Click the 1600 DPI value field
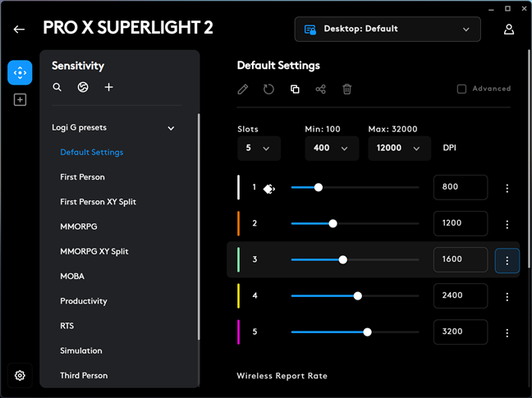The width and height of the screenshot is (532, 398). coord(461,259)
